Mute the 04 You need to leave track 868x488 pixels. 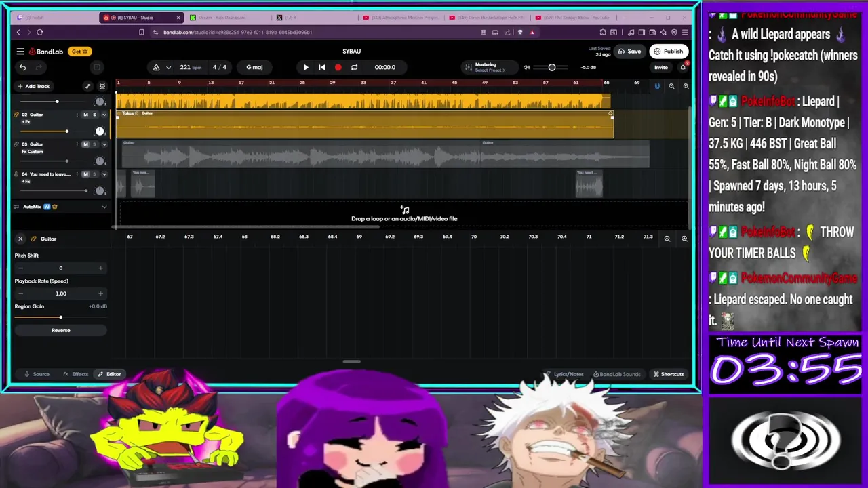85,174
